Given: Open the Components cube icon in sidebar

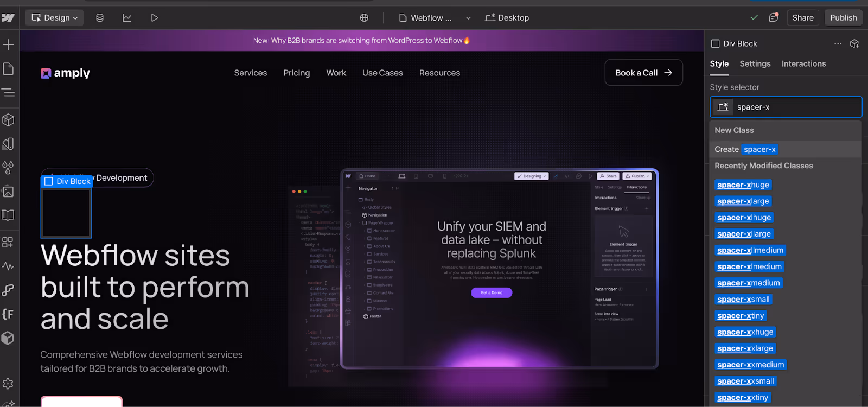Looking at the screenshot, I should (8, 119).
